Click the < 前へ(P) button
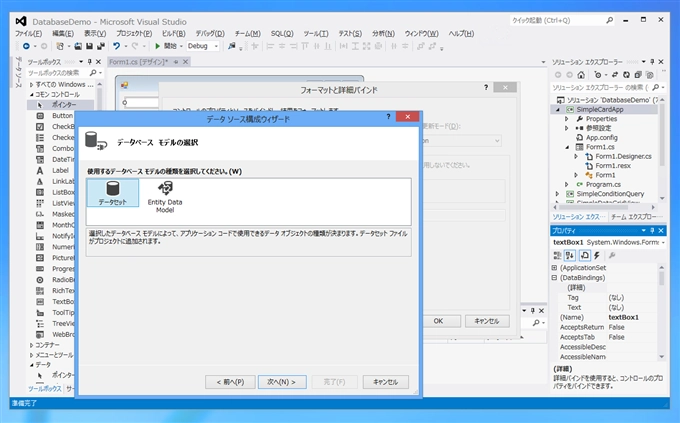This screenshot has height=423, width=680. (x=230, y=382)
